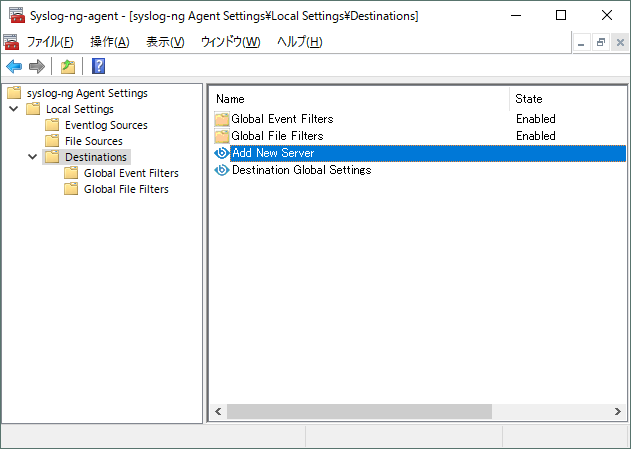Click the Up one level folder icon
The image size is (631, 449).
[68, 66]
